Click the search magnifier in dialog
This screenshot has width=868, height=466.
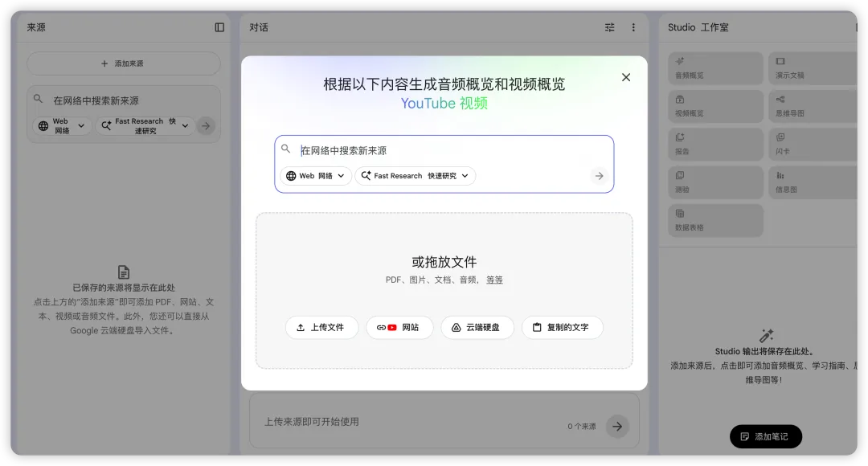[x=285, y=149]
